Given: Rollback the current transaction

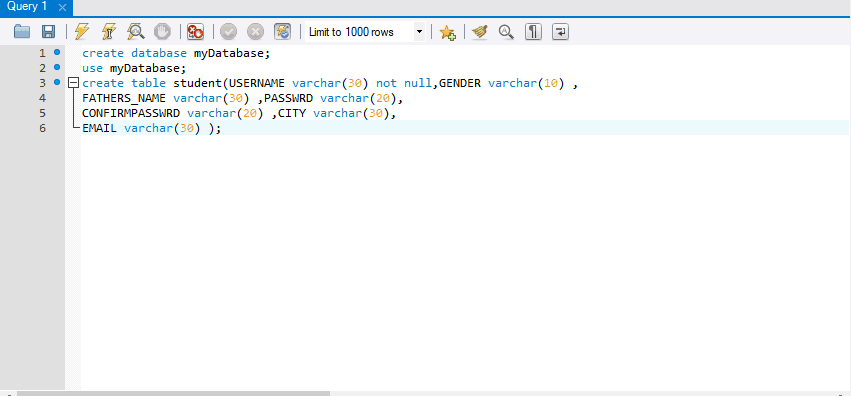Looking at the screenshot, I should pos(255,31).
